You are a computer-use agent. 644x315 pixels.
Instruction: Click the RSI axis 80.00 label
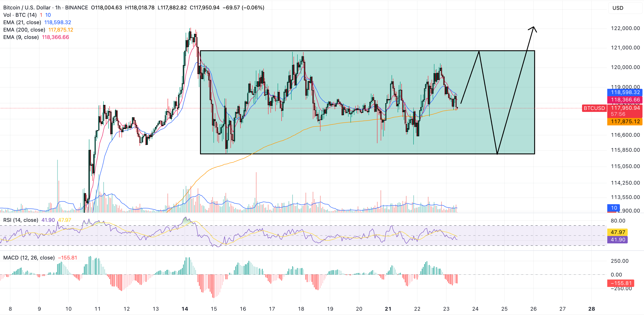tap(618, 221)
